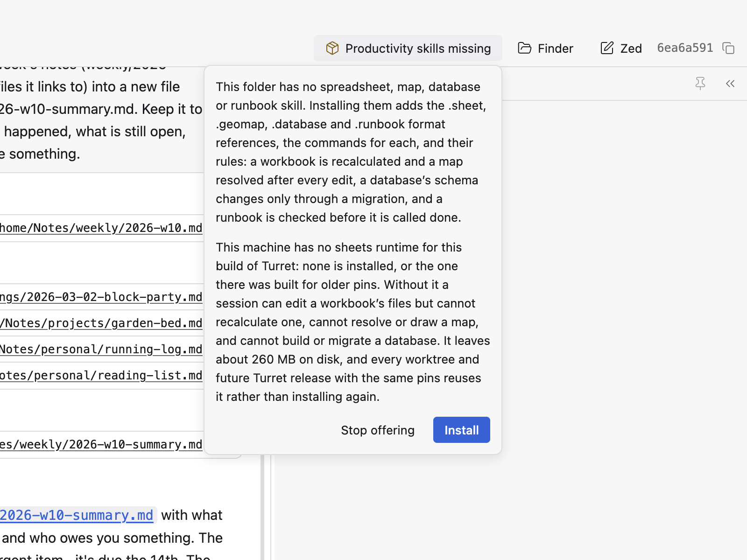This screenshot has width=747, height=560.
Task: Select commit hash text 6ea6a591
Action: tap(685, 48)
